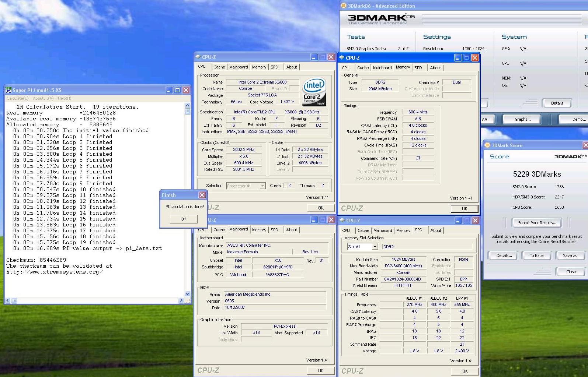
Task: Click the Core Voltage 1.432 V field
Action: [x=287, y=102]
